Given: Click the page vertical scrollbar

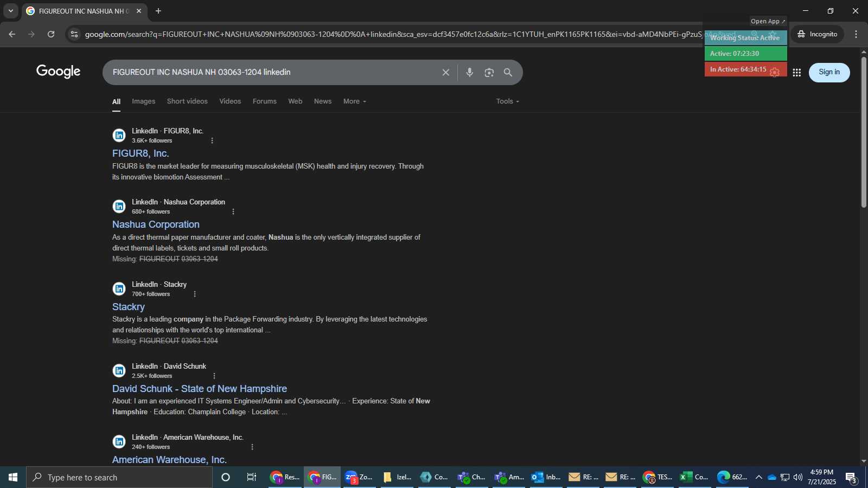Looking at the screenshot, I should pos(864,132).
